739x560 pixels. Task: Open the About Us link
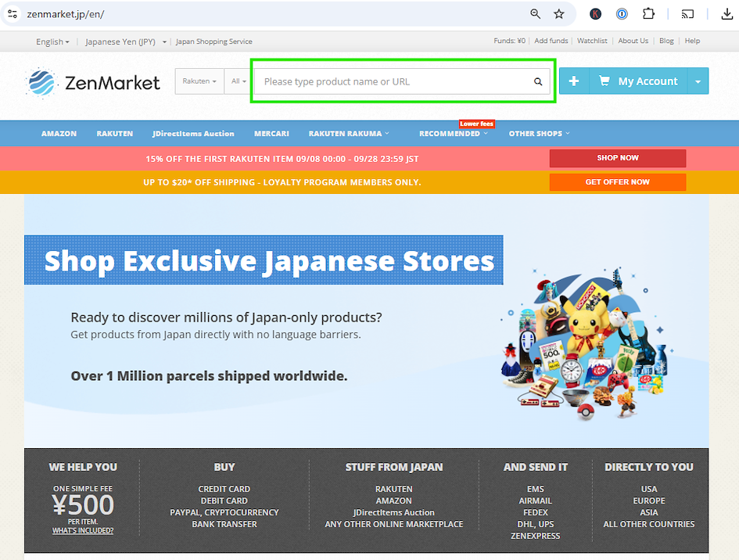[x=633, y=41]
